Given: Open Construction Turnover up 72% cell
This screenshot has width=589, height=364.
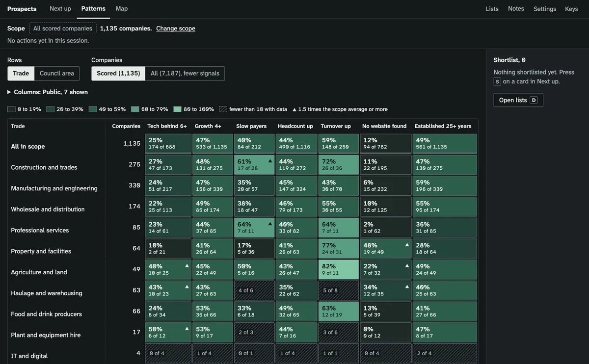Looking at the screenshot, I should [x=339, y=165].
